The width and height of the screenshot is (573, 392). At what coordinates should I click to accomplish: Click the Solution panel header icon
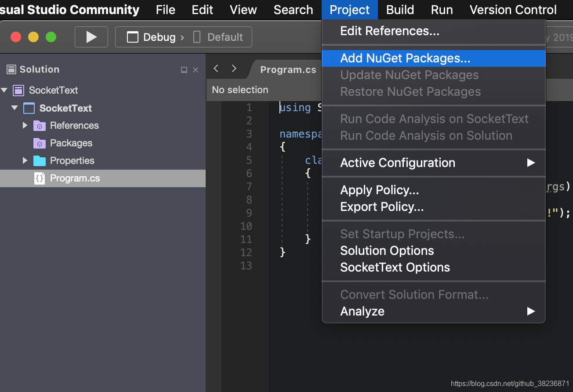pyautogui.click(x=11, y=69)
